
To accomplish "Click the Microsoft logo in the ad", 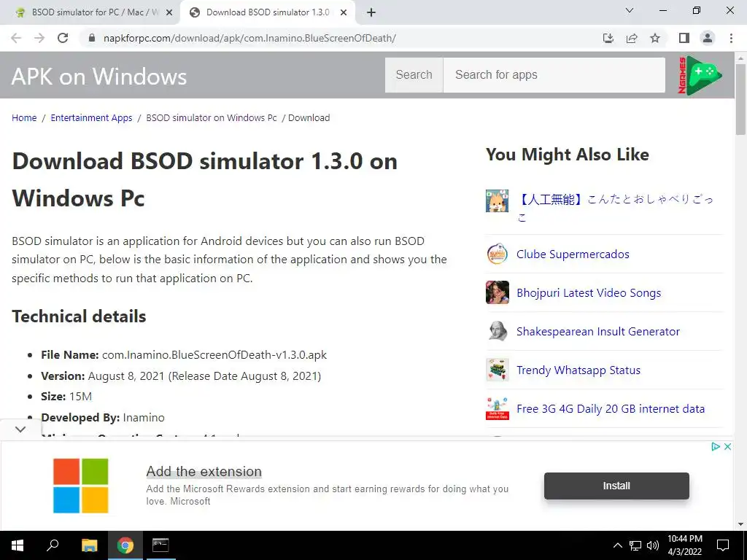I will (80, 486).
